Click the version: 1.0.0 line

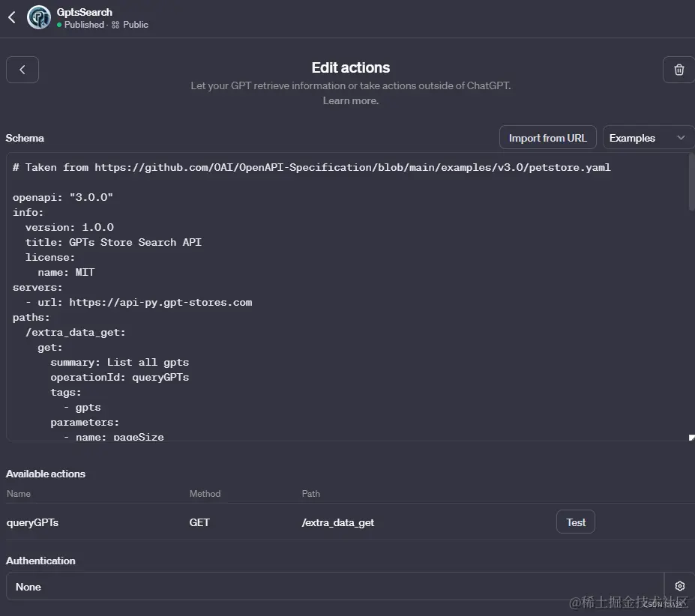click(70, 227)
